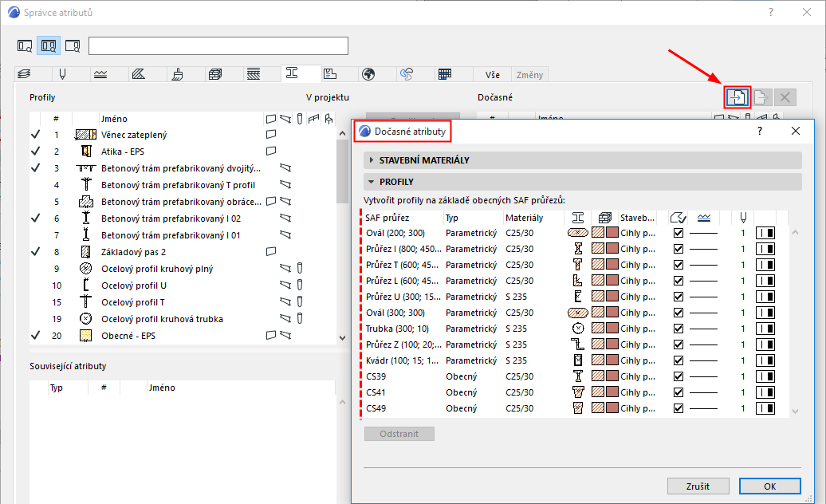
Task: Open the Layers attribute tab
Action: 24,74
